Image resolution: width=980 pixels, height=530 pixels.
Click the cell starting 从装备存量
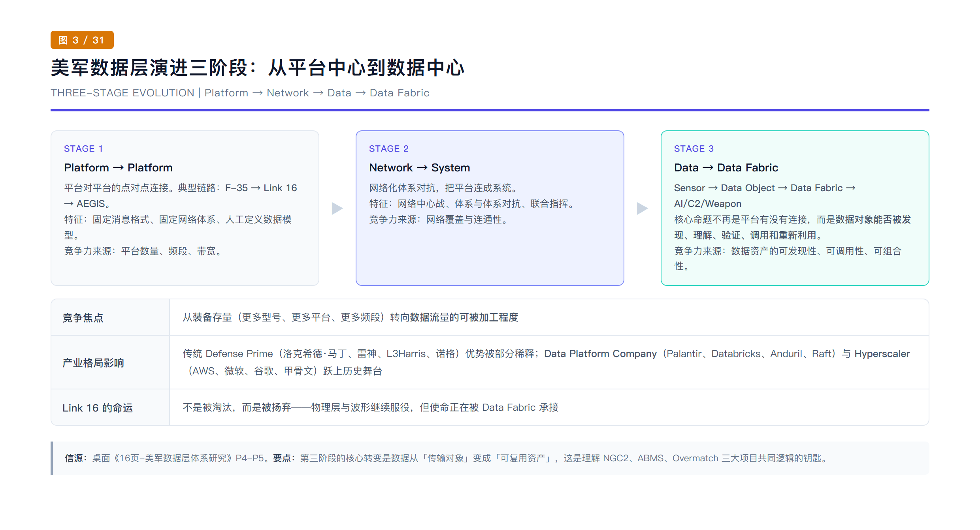549,318
